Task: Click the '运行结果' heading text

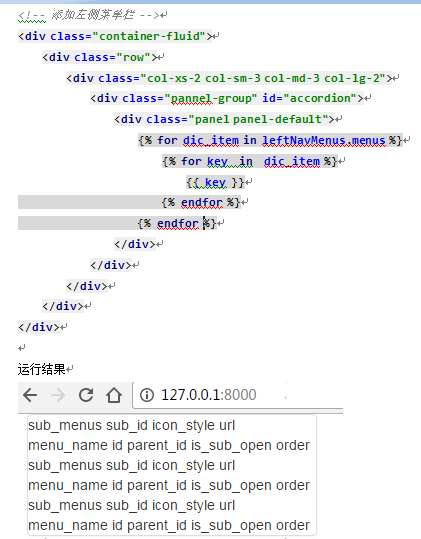Action: point(42,370)
